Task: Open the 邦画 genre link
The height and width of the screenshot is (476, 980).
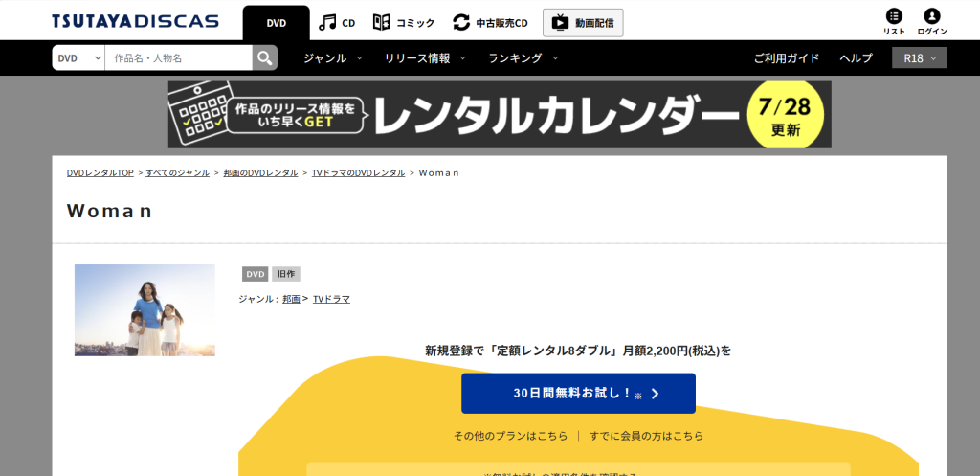Action: (x=291, y=300)
